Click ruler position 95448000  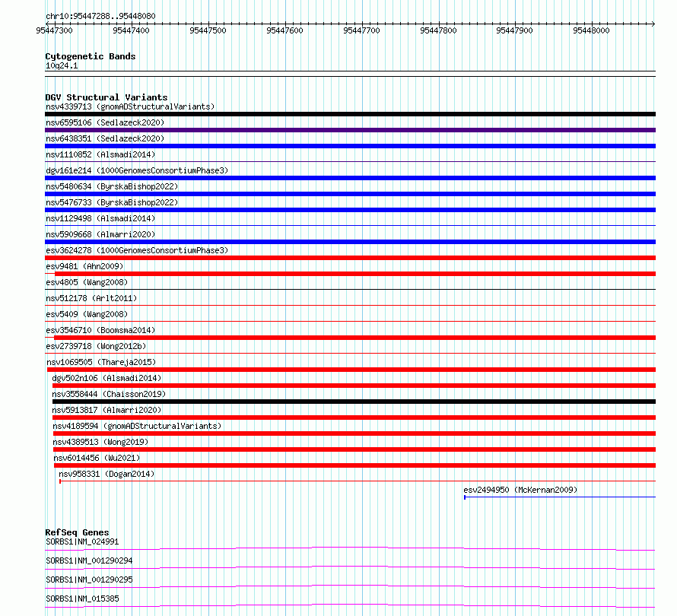pyautogui.click(x=591, y=30)
